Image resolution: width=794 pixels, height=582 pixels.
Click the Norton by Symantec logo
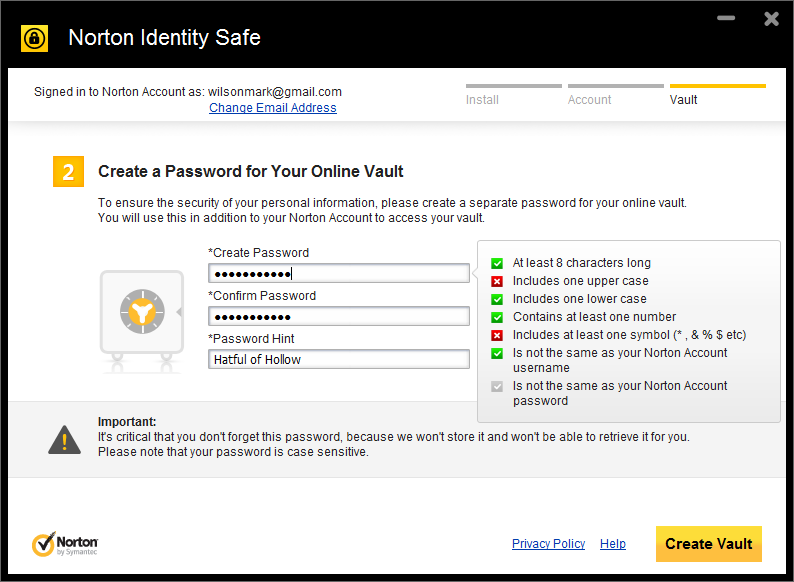(65, 544)
